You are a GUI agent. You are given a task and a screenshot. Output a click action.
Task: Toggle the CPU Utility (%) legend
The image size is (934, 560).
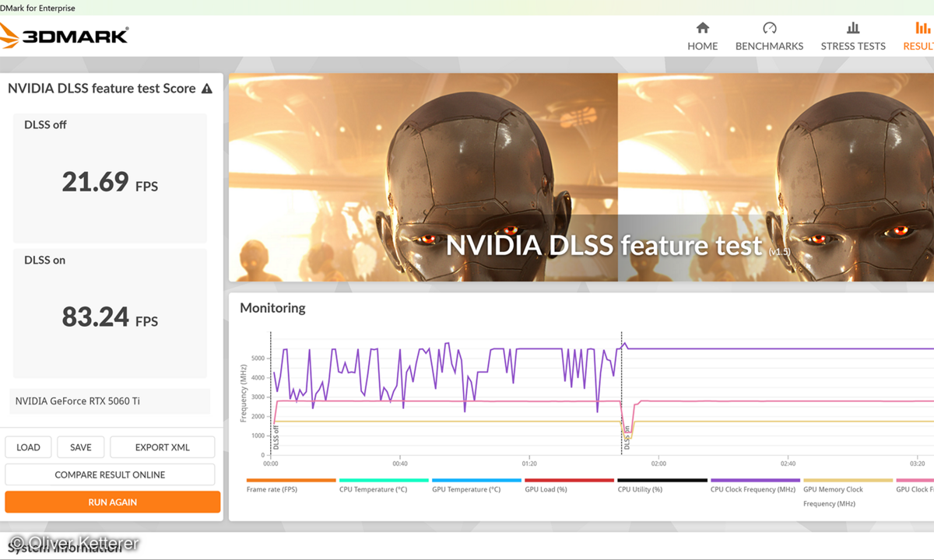tap(662, 485)
